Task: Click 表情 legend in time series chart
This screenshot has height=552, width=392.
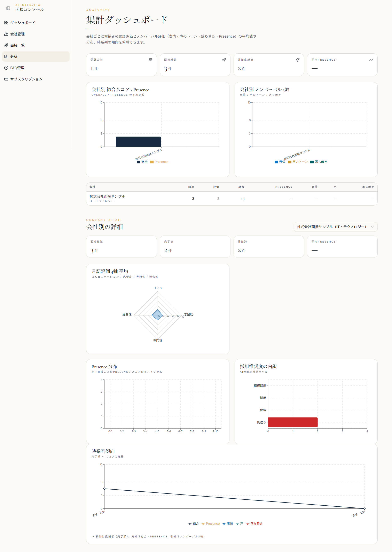Action: [x=228, y=524]
